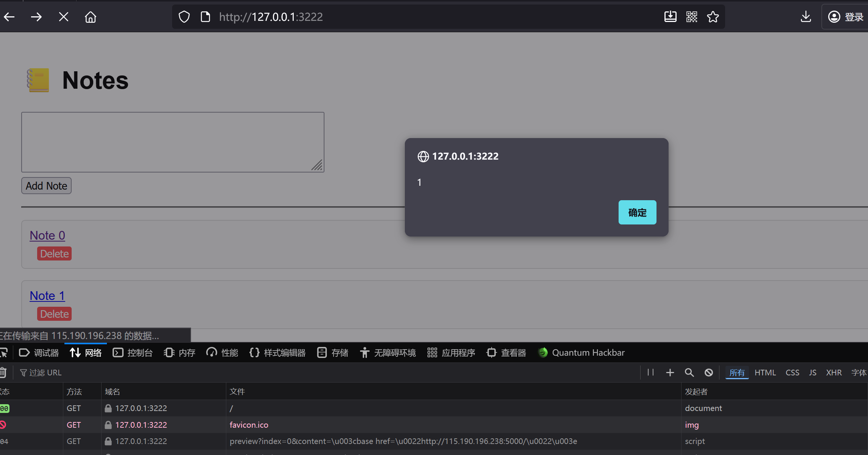Click the browser back arrow
The image size is (868, 455).
click(9, 17)
